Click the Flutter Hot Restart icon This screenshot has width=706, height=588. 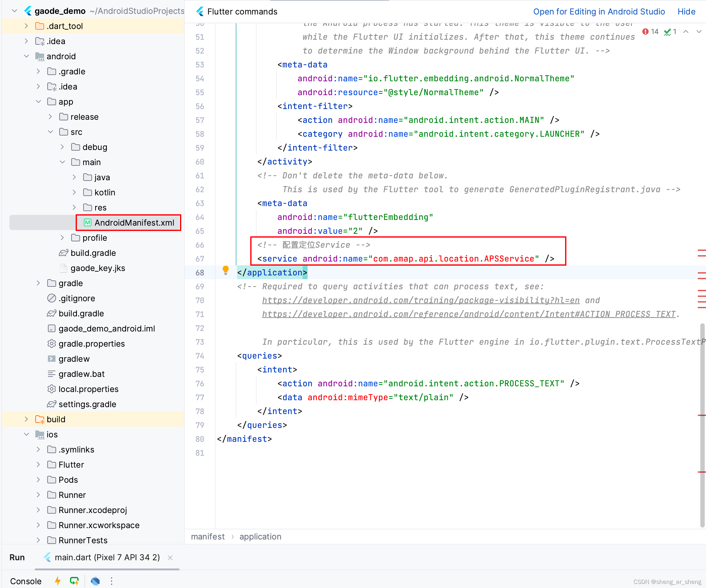click(x=74, y=581)
